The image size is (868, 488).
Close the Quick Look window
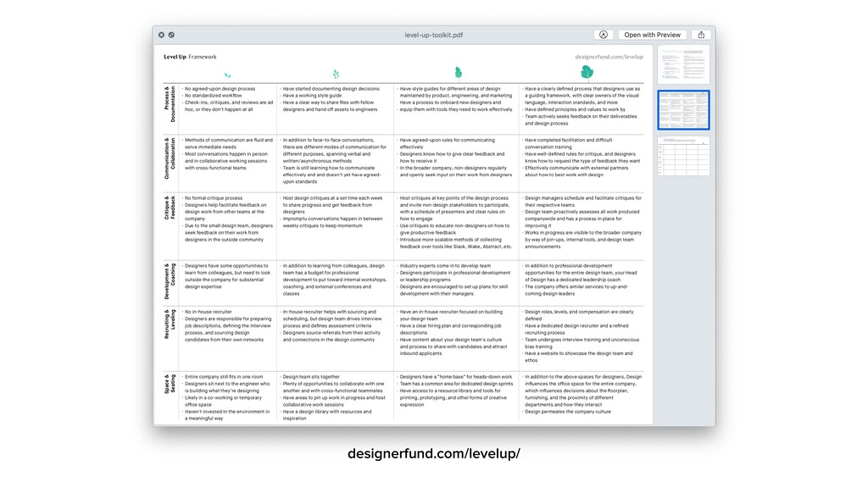click(x=161, y=35)
